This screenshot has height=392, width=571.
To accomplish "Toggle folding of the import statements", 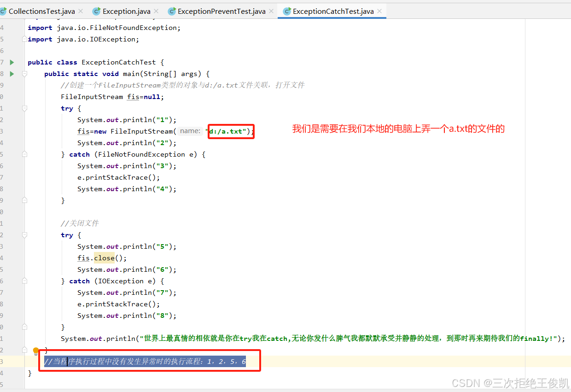I will point(24,39).
